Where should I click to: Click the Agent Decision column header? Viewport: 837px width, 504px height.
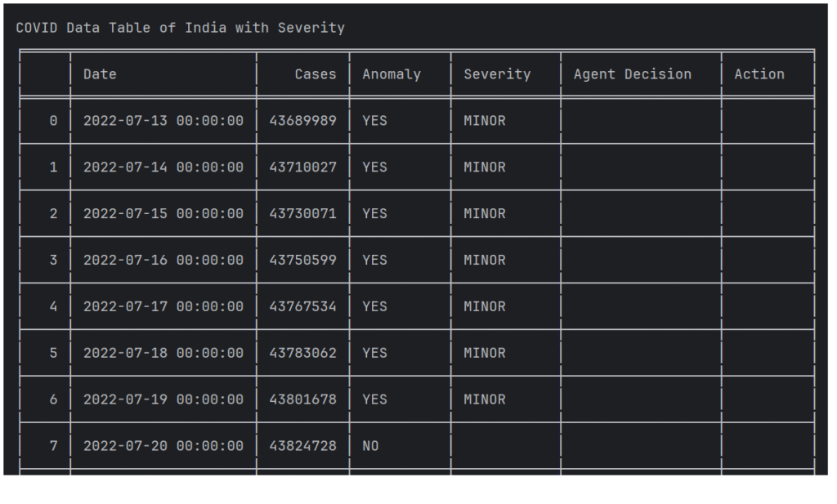click(633, 74)
